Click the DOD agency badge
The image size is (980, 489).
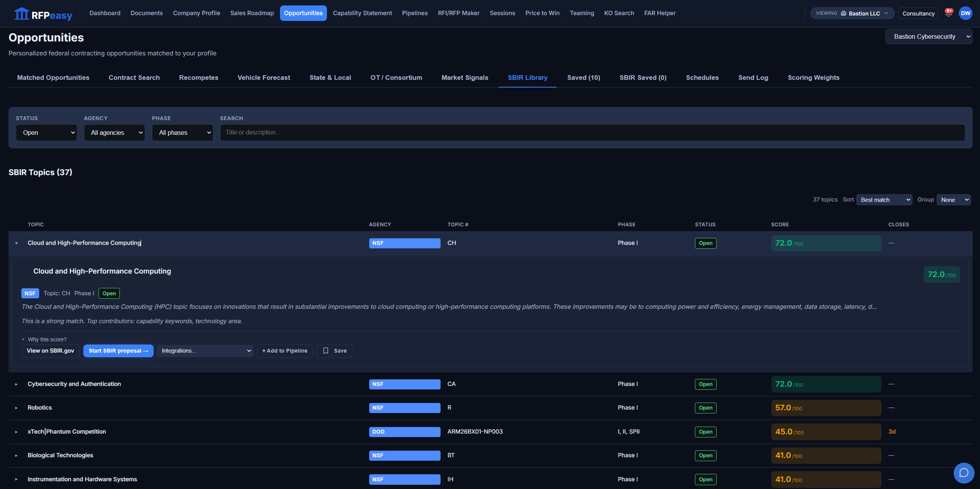[404, 432]
